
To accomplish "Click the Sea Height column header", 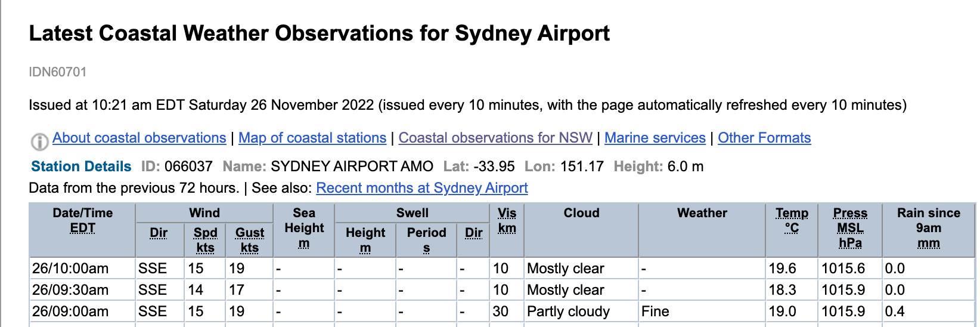I will tap(304, 228).
